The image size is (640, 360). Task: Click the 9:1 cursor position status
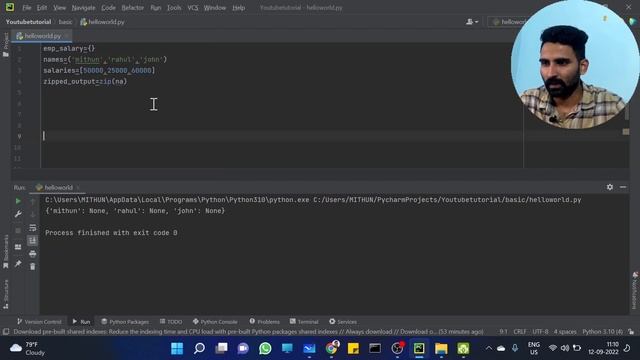coord(504,332)
